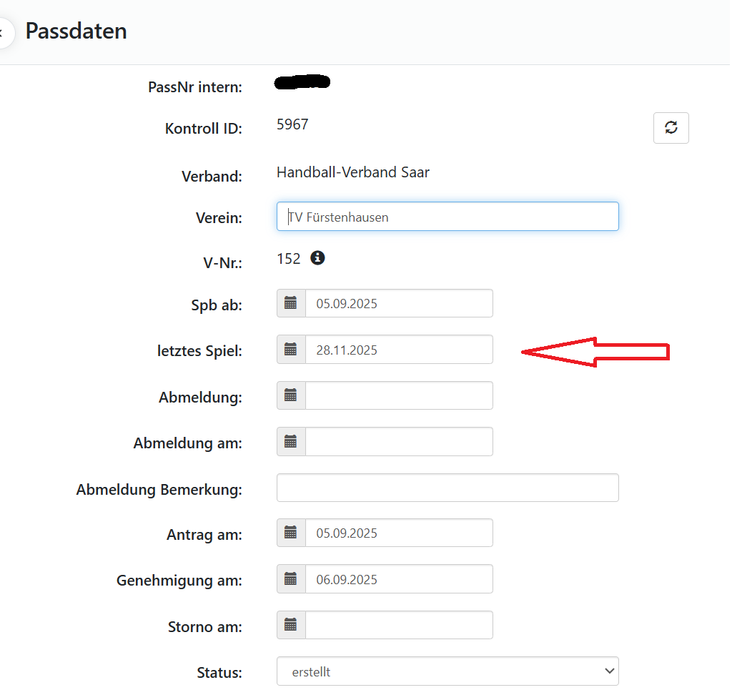Open the calendar icon for Genehmigung am
The image size is (737, 700).
(x=291, y=579)
